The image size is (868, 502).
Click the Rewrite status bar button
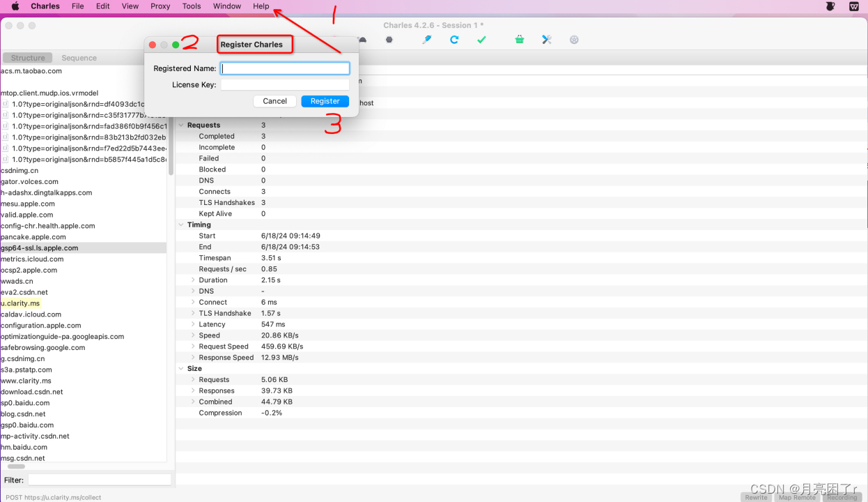point(757,497)
